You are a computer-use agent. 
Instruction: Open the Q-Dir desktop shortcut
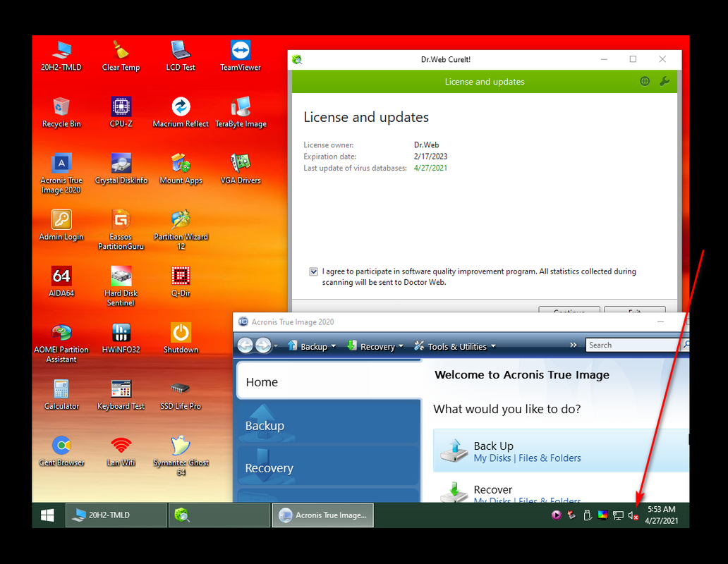point(181,282)
